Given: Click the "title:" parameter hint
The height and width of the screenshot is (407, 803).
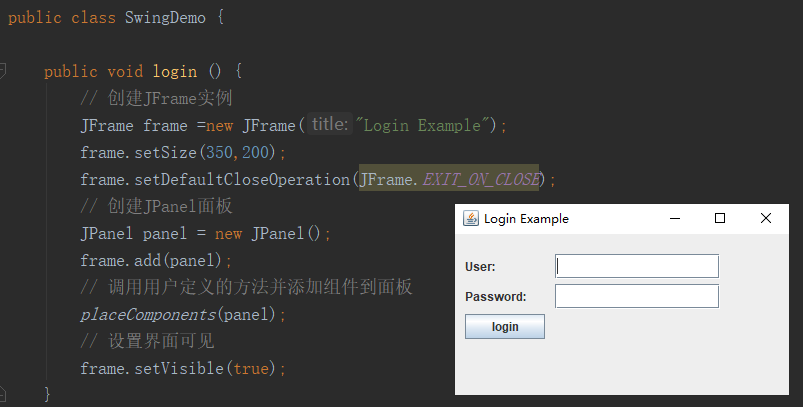Looking at the screenshot, I should pos(329,125).
